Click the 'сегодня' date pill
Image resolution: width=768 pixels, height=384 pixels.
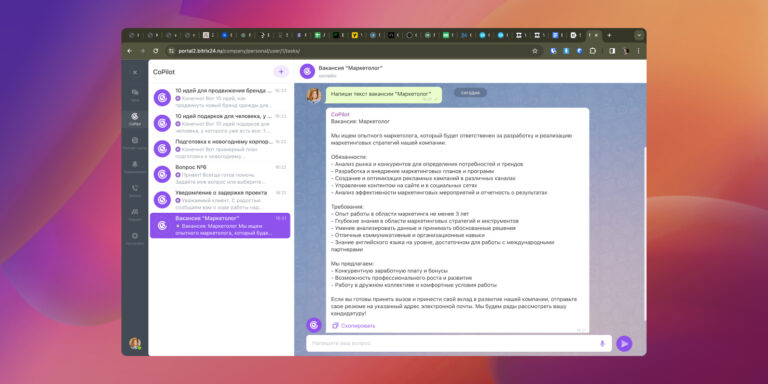470,92
